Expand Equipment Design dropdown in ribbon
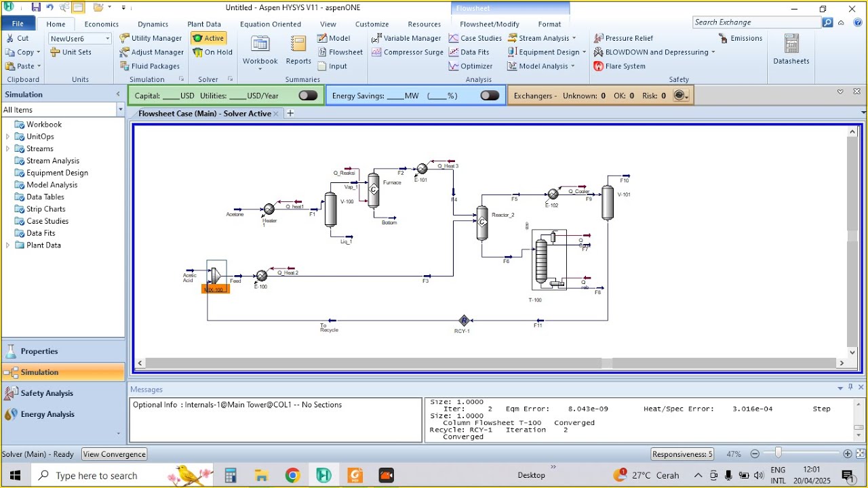Image resolution: width=868 pixels, height=488 pixels. (x=584, y=52)
